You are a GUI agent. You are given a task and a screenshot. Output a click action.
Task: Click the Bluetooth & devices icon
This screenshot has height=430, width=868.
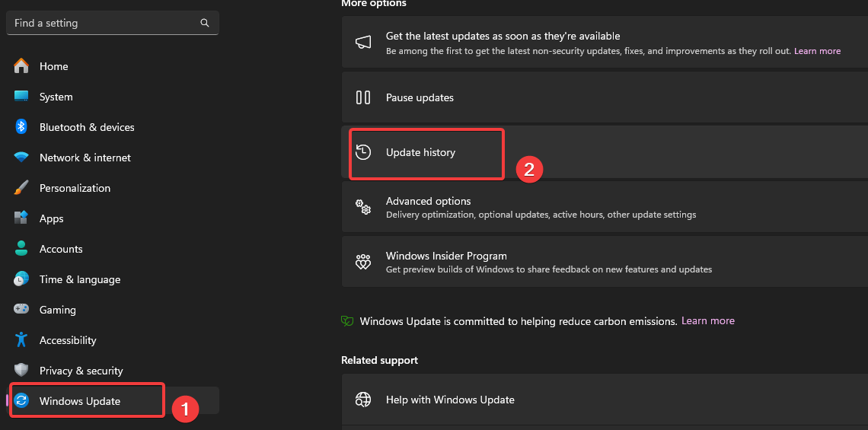21,127
